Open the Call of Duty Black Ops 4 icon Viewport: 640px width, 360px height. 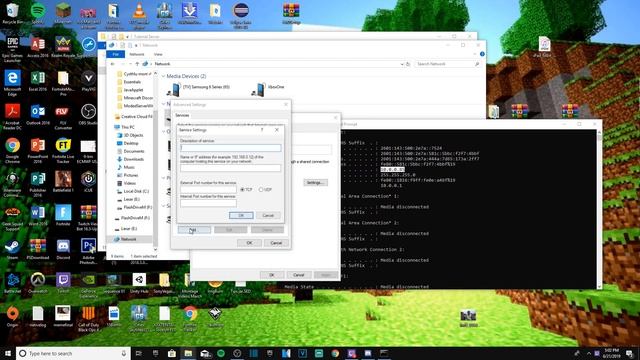[88, 319]
